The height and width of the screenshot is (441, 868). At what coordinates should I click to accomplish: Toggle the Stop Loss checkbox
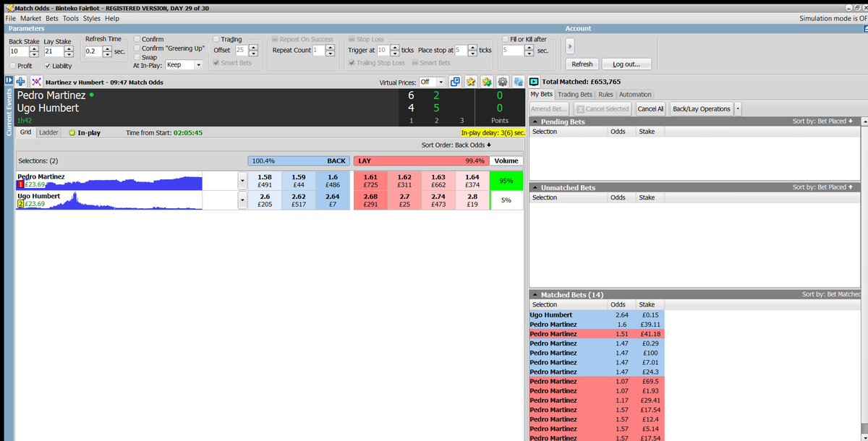pos(352,39)
